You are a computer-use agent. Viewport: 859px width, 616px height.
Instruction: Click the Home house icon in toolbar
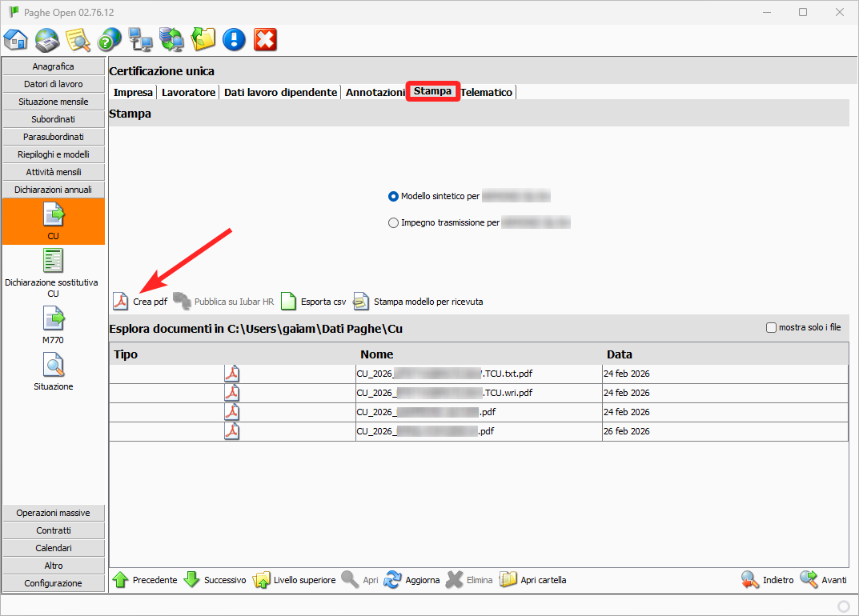pos(16,39)
